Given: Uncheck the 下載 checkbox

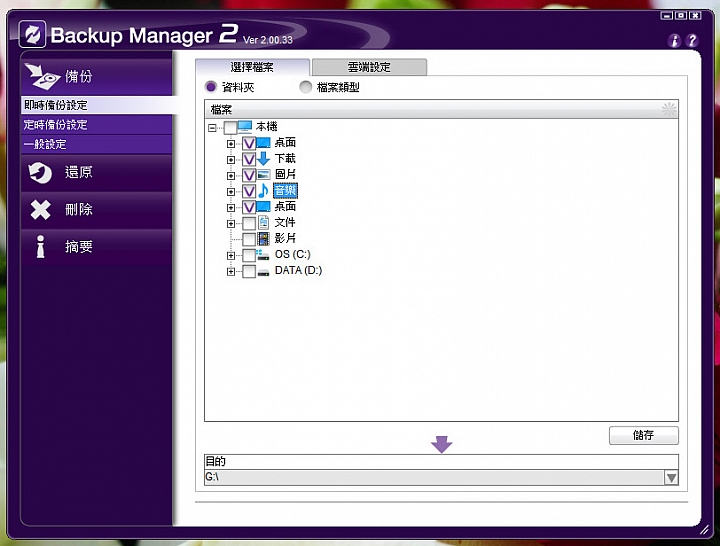Looking at the screenshot, I should [249, 160].
